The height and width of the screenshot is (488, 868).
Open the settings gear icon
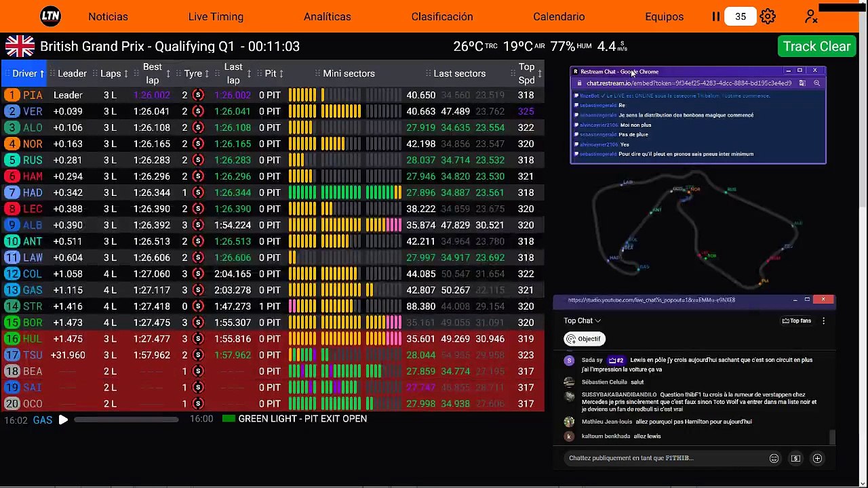click(768, 16)
